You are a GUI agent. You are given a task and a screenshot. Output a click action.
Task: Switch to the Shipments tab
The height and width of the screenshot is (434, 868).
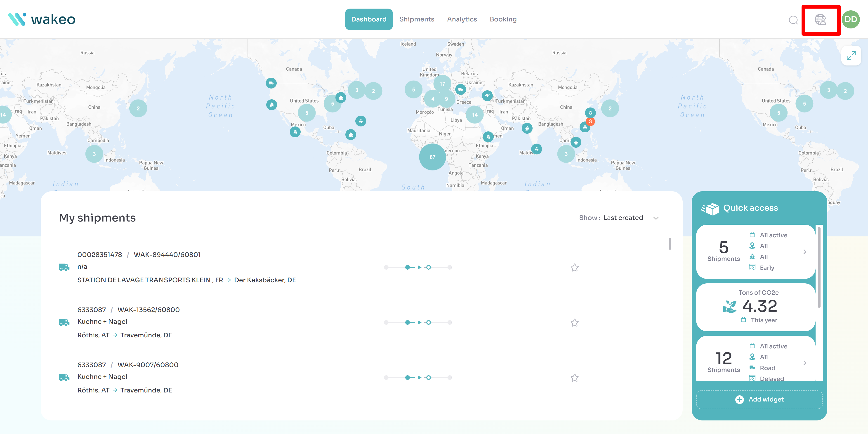[416, 19]
